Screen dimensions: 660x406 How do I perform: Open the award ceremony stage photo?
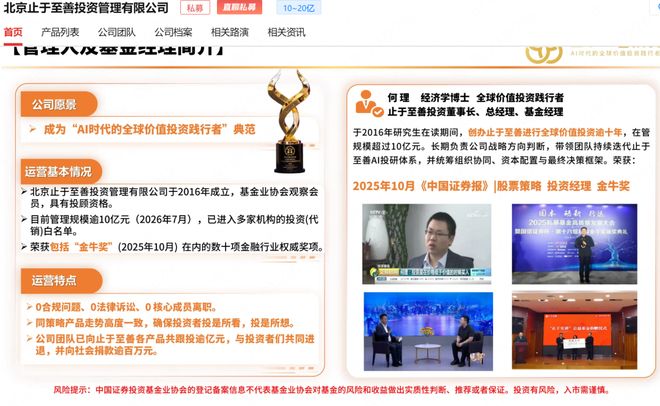pyautogui.click(x=575, y=244)
